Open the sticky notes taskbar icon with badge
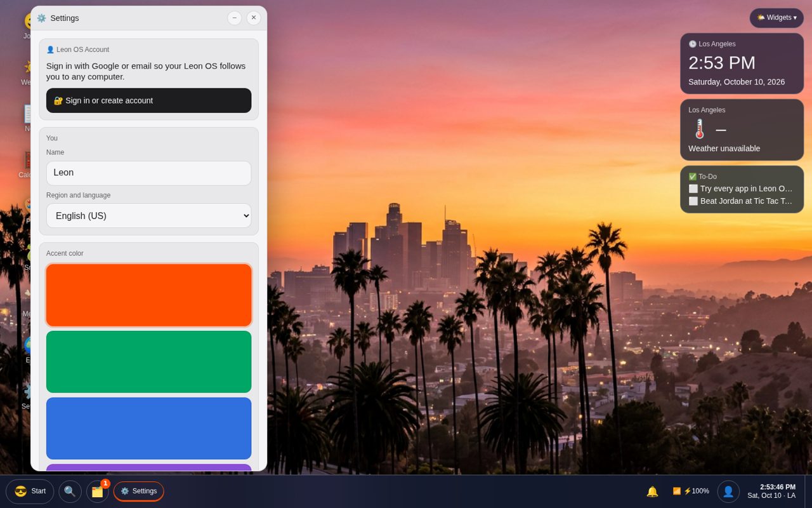 click(98, 491)
